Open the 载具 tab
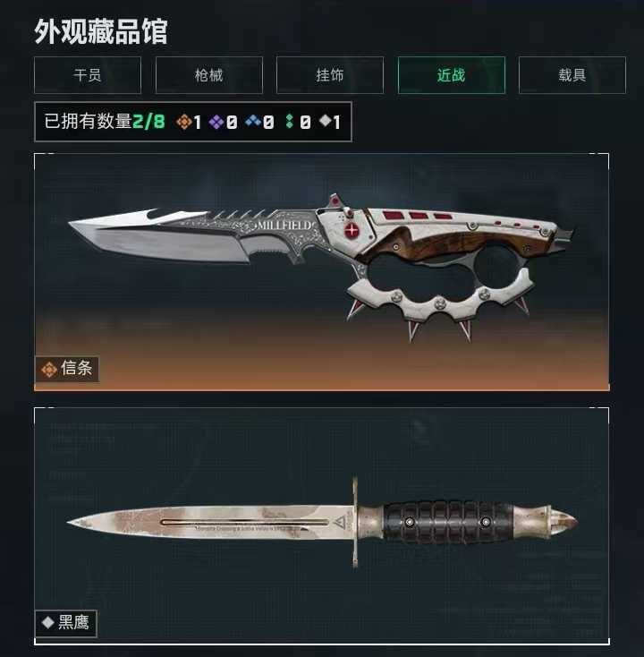Image resolution: width=644 pixels, height=657 pixels. [x=572, y=75]
